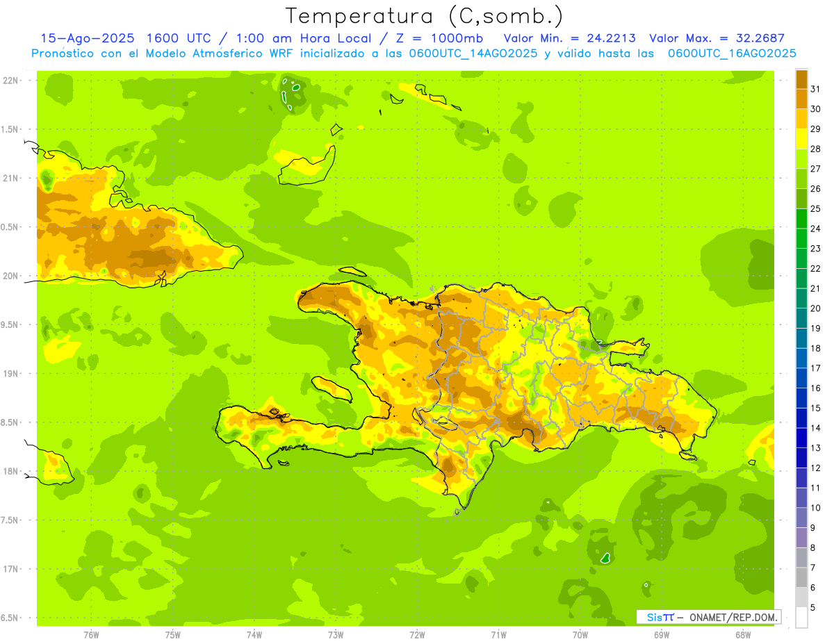Screen dimensions: 834x644
Task: Click latitude label "19N"
Action: coord(10,374)
